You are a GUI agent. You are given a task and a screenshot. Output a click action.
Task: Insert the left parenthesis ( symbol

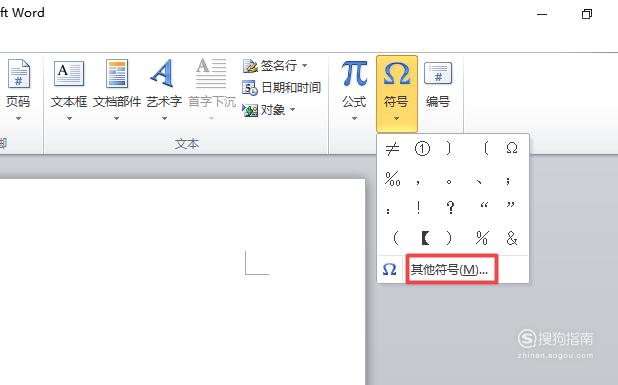click(x=396, y=238)
